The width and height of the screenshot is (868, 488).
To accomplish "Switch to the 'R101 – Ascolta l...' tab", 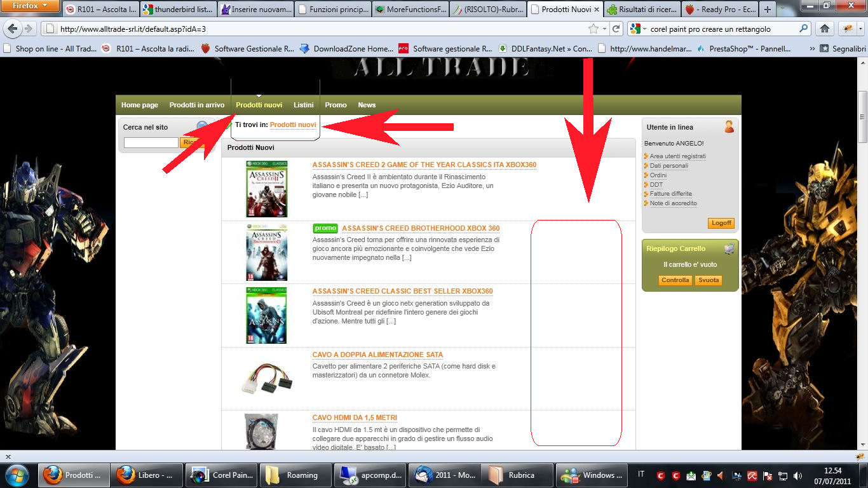I will pyautogui.click(x=100, y=10).
